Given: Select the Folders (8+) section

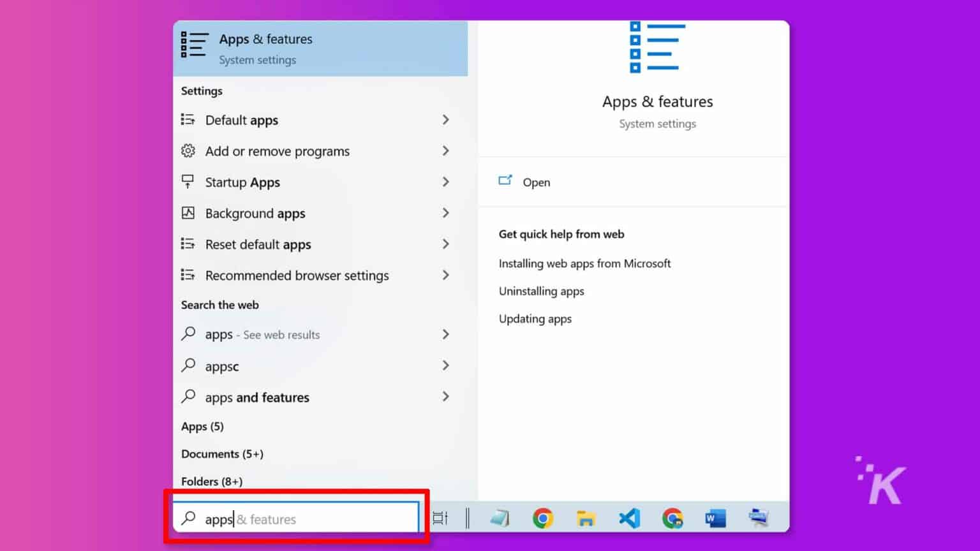Looking at the screenshot, I should (x=212, y=481).
